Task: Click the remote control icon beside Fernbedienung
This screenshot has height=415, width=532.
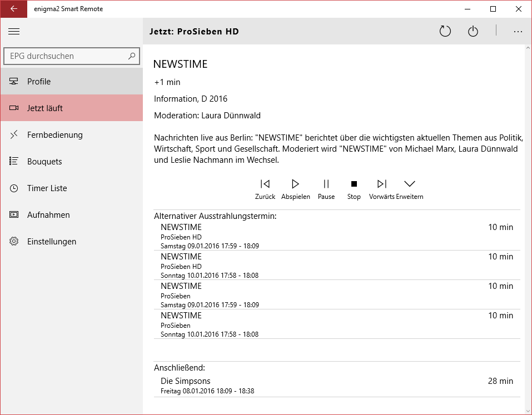Action: tap(14, 134)
